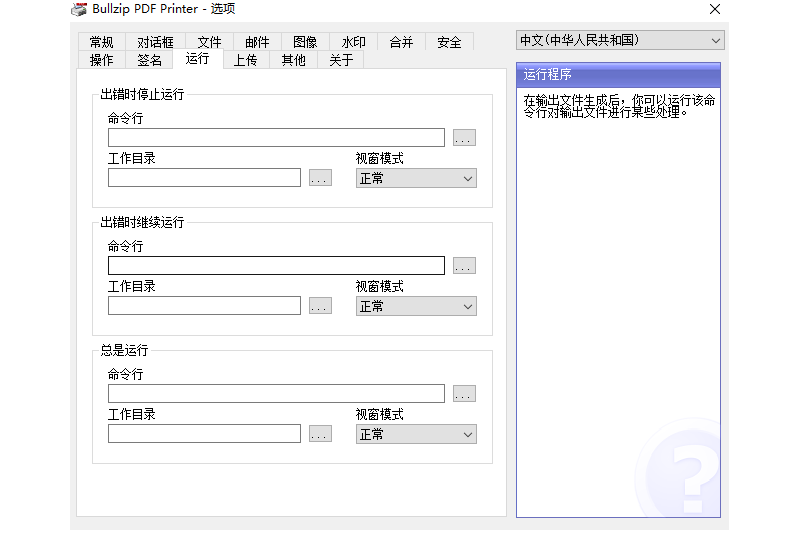Open the 常规 tab

(x=101, y=42)
